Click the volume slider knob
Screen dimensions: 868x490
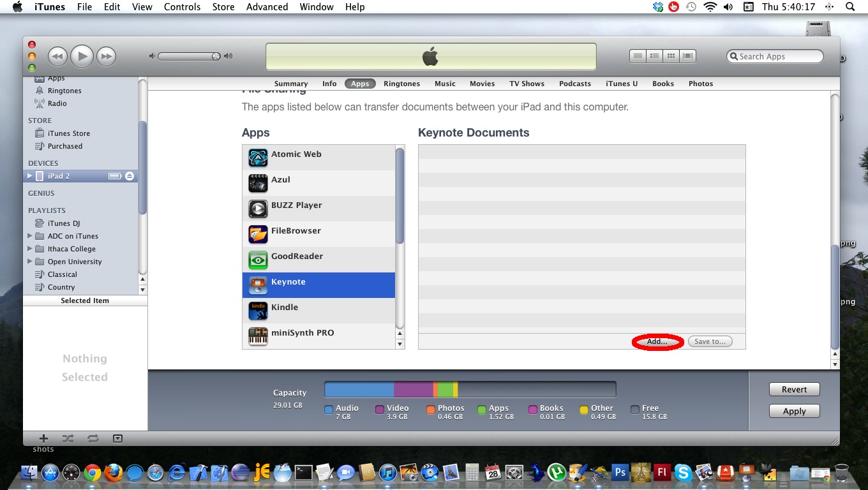coord(216,56)
